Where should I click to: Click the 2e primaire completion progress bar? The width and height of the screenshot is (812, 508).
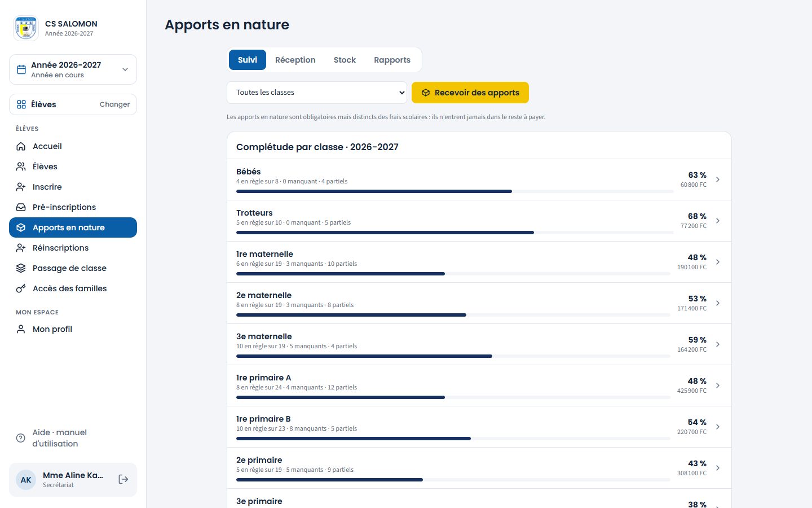pos(453,480)
